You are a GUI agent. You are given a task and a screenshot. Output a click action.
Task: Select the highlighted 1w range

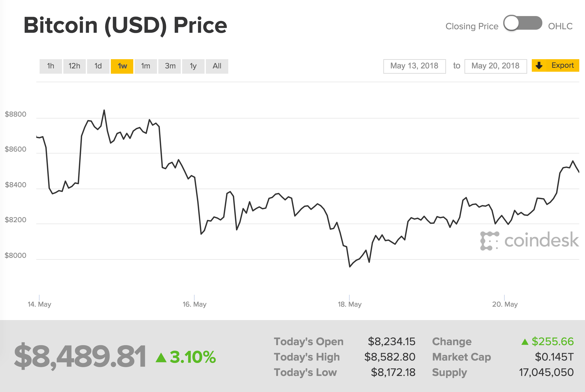click(122, 66)
